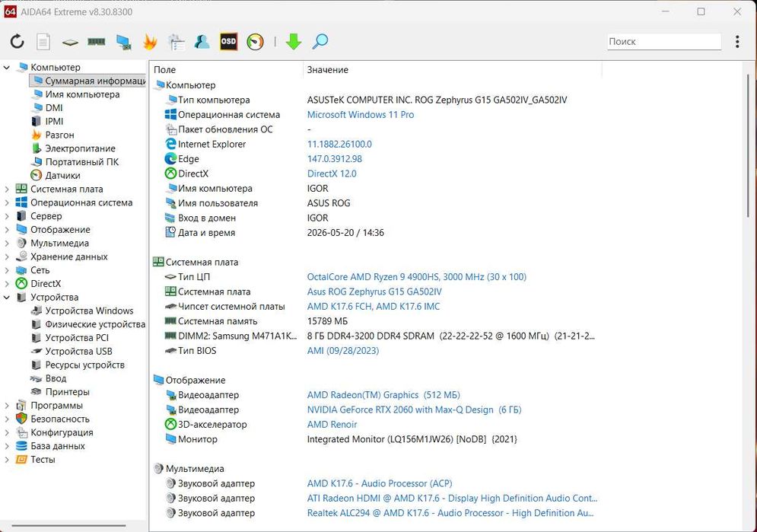Click the clipboard audit toolbar icon

[x=177, y=42]
